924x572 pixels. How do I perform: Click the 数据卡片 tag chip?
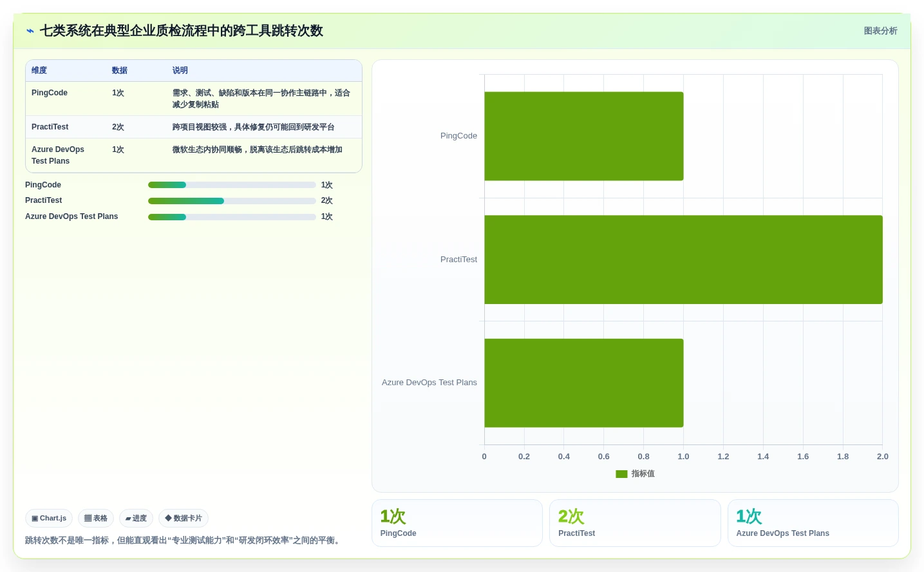click(x=184, y=519)
